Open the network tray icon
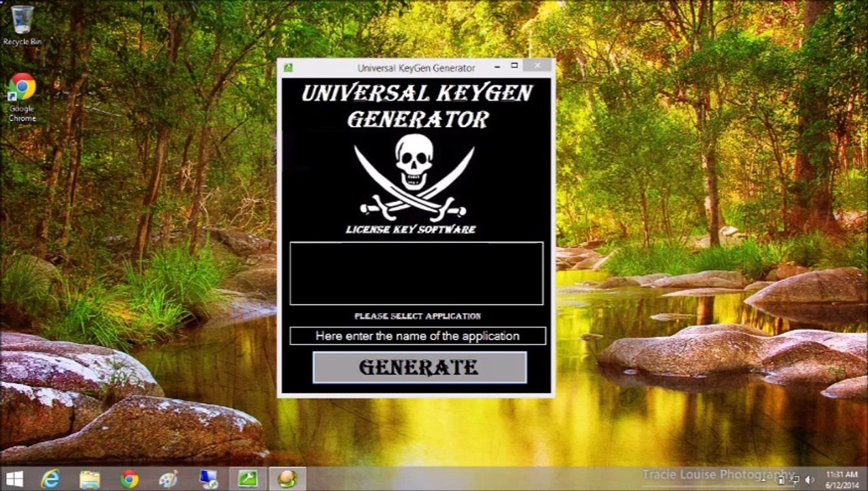Viewport: 868px width, 491px height. (x=795, y=479)
